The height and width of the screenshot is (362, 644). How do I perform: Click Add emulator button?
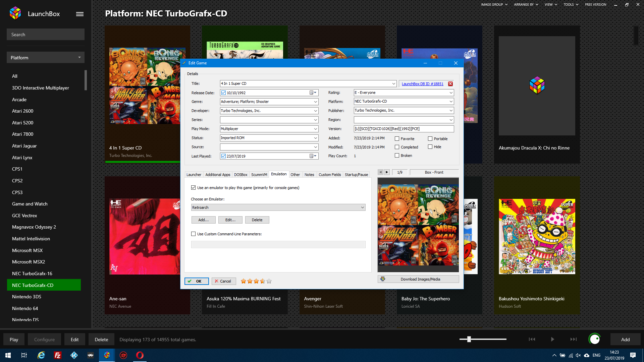coord(203,220)
